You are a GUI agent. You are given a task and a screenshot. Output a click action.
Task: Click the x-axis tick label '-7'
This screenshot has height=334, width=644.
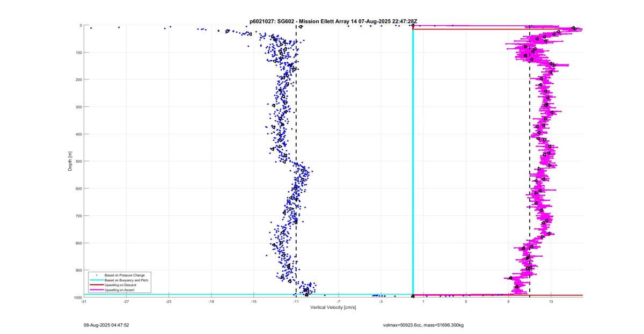338,302
